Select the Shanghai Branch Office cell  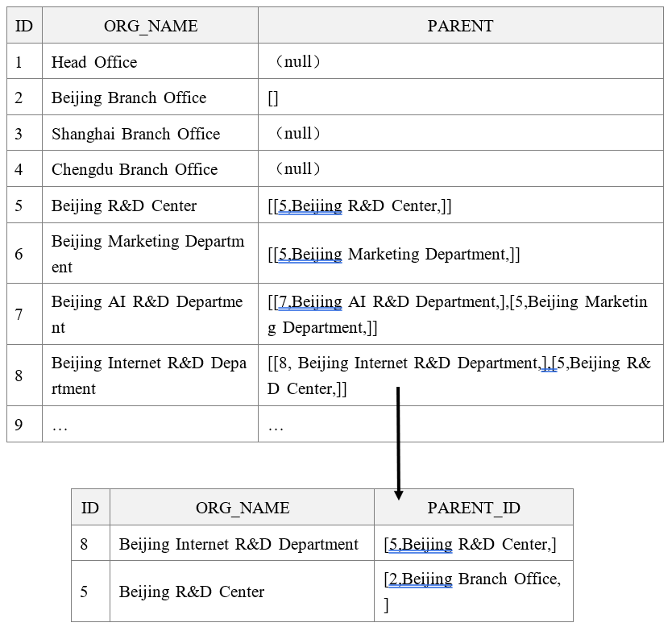pyautogui.click(x=135, y=134)
